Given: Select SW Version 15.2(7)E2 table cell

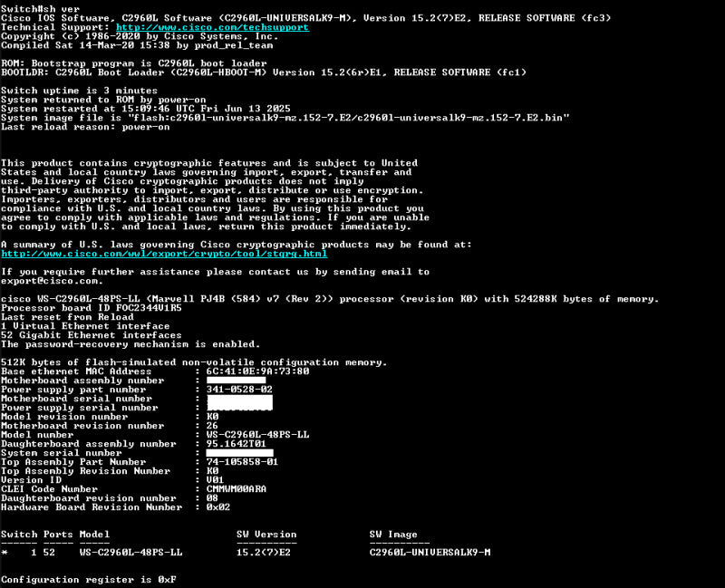Looking at the screenshot, I should tap(264, 553).
